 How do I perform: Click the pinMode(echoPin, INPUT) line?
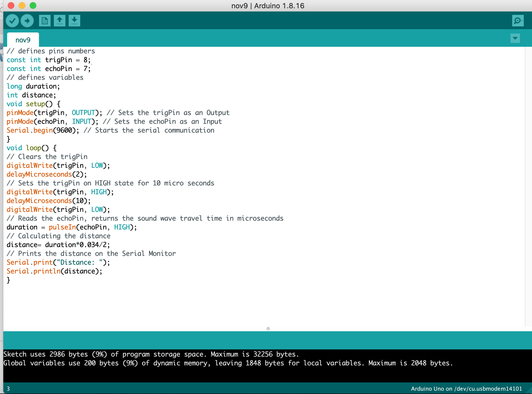click(114, 122)
